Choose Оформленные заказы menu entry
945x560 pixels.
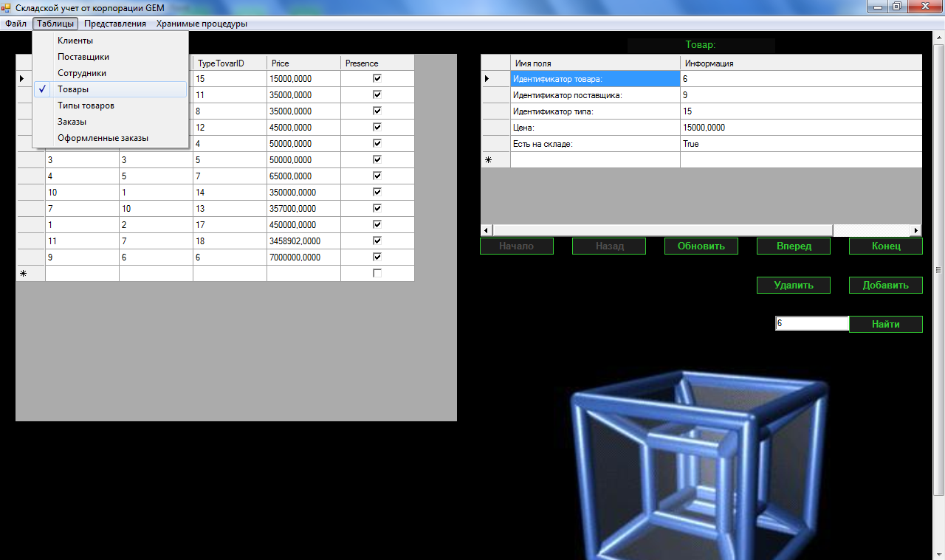[110, 138]
